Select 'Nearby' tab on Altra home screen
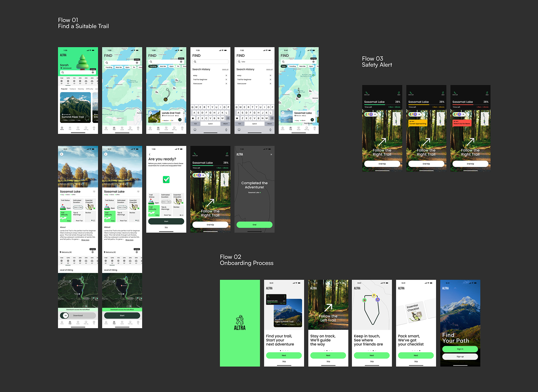538x392 pixels. click(81, 89)
